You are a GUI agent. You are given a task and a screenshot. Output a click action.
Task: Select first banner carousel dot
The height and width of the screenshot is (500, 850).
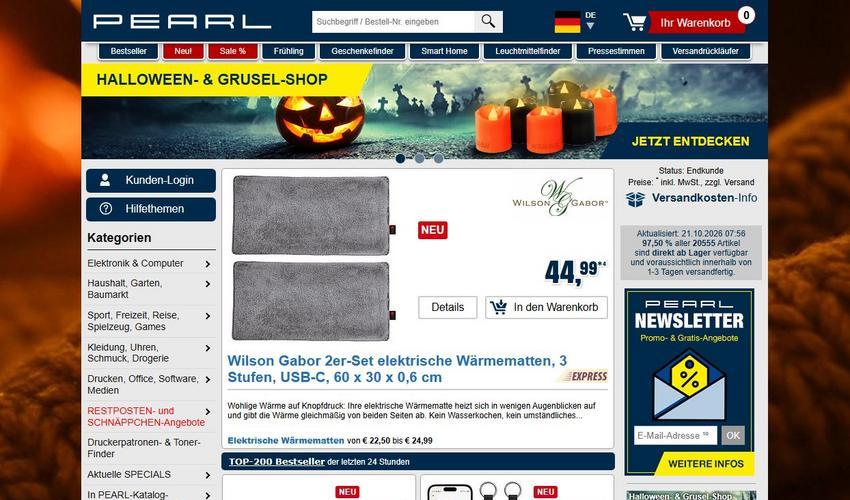tap(400, 159)
